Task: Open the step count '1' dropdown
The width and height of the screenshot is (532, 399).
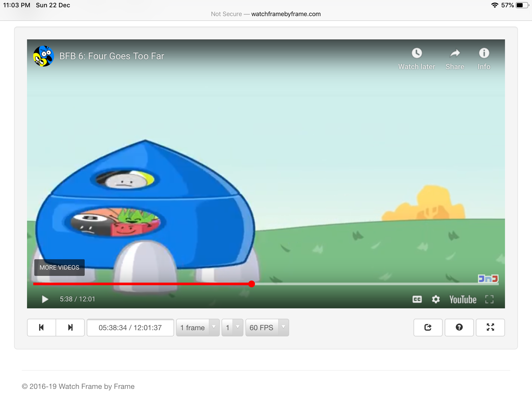Action: point(232,327)
